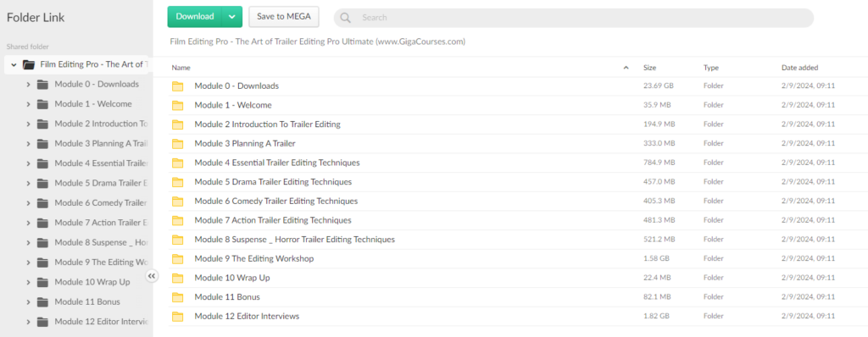Click the '22.4 MB' size value
This screenshot has width=868, height=337.
coord(657,278)
